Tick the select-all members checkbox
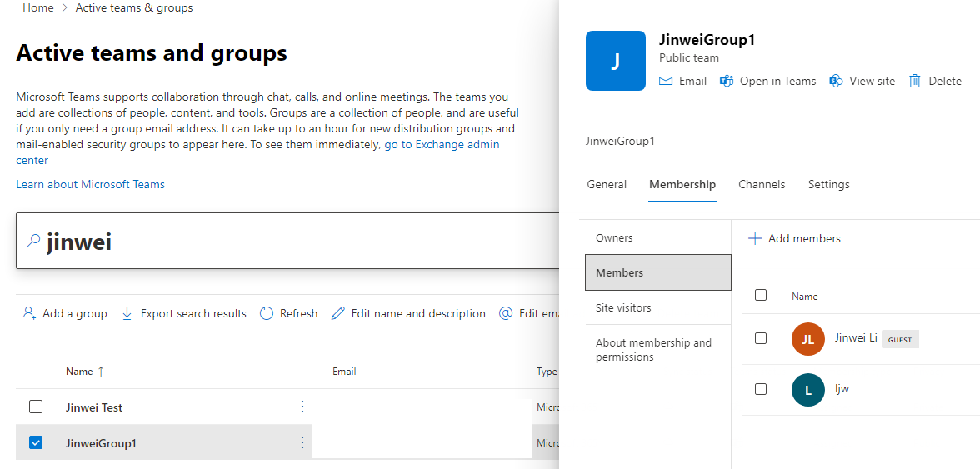This screenshot has width=980, height=474. click(x=761, y=295)
